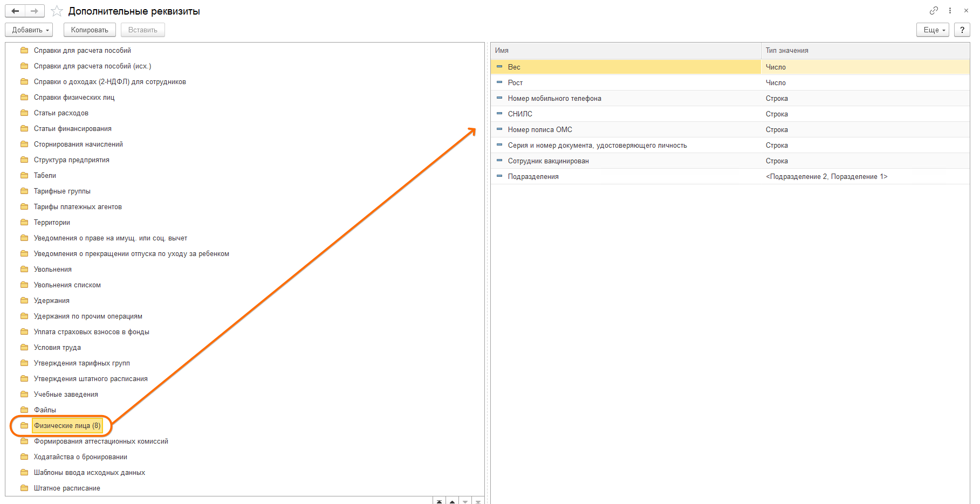Select the Тарифные группы folder

point(62,191)
